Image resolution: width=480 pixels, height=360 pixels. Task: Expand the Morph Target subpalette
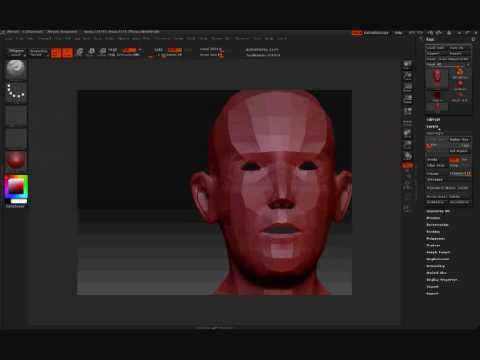tap(438, 253)
